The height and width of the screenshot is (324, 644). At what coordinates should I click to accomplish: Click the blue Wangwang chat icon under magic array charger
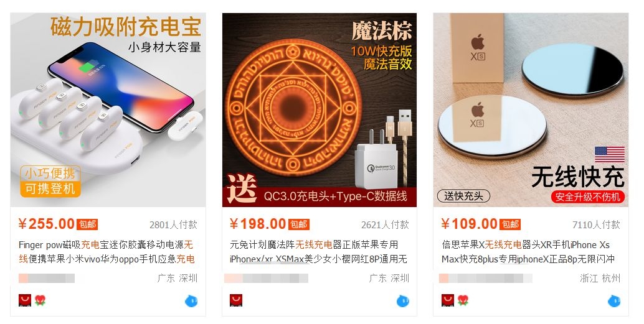tap(403, 301)
